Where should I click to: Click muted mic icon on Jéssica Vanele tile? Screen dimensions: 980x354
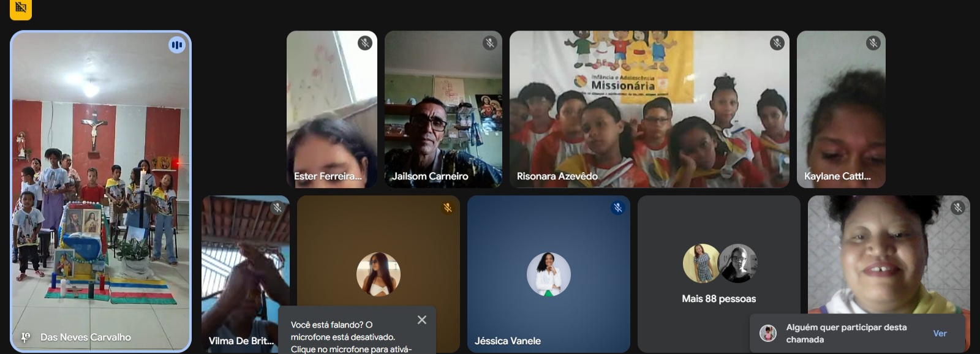click(617, 208)
